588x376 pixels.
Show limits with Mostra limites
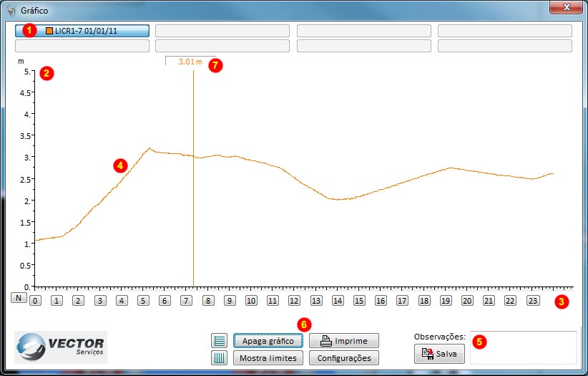click(x=268, y=357)
